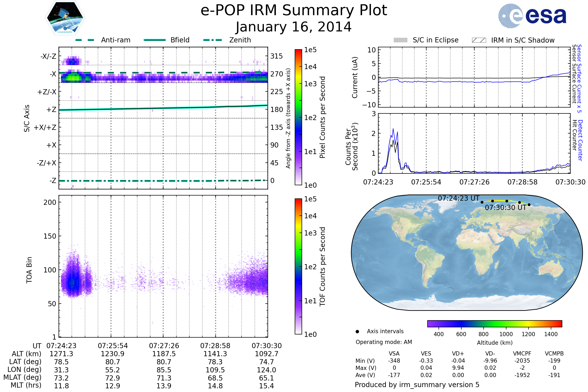Click the IRM in S/C Shadow hatched patch

click(479, 40)
